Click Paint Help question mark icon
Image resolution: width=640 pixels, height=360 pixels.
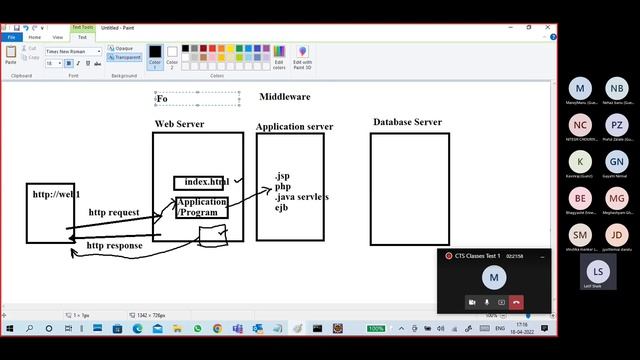(553, 37)
